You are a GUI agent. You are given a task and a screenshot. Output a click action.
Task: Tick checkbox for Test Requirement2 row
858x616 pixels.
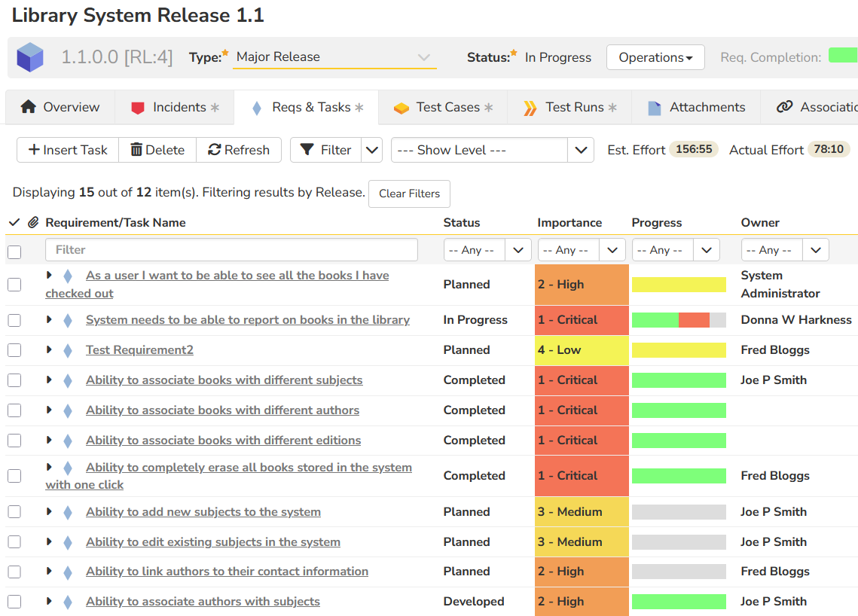pyautogui.click(x=14, y=350)
